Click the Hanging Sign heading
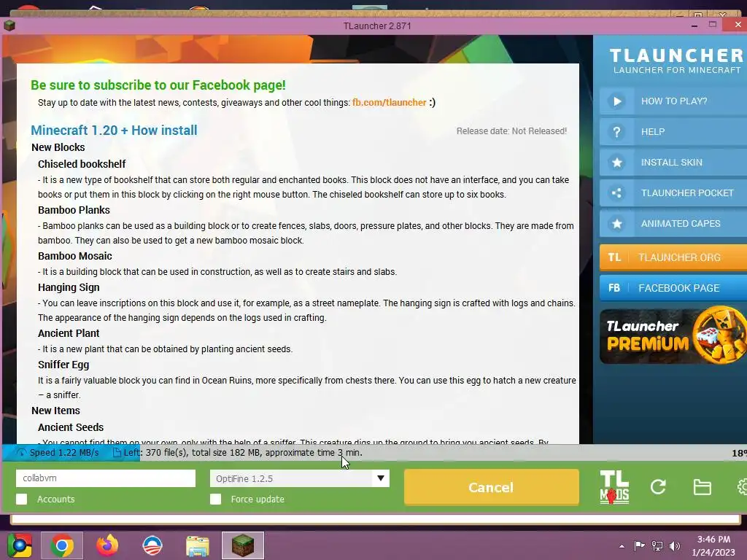Image resolution: width=747 pixels, height=560 pixels. (69, 287)
